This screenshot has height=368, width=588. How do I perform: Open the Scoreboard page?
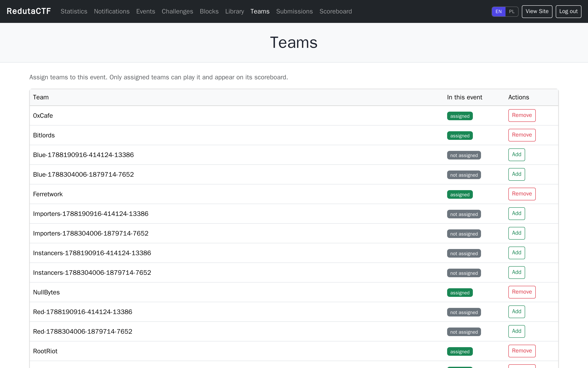[x=336, y=11]
